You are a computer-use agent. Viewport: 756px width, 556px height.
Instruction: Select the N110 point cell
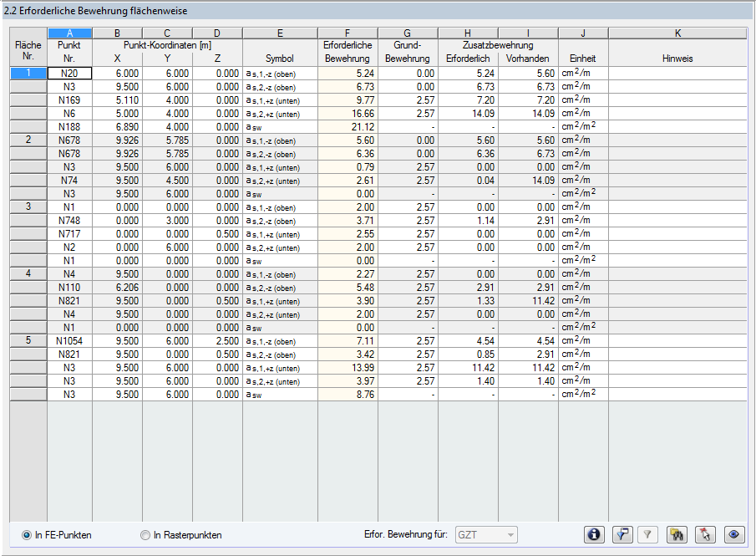pyautogui.click(x=69, y=288)
